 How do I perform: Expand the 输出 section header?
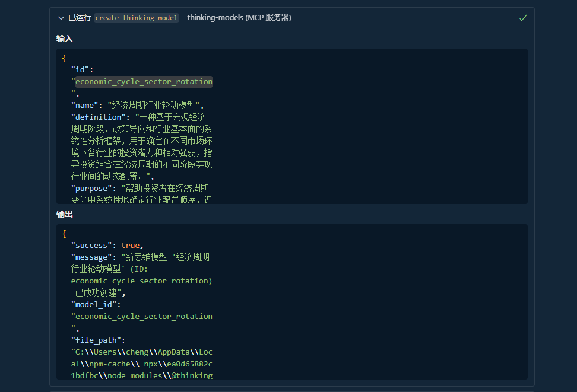[x=65, y=214]
